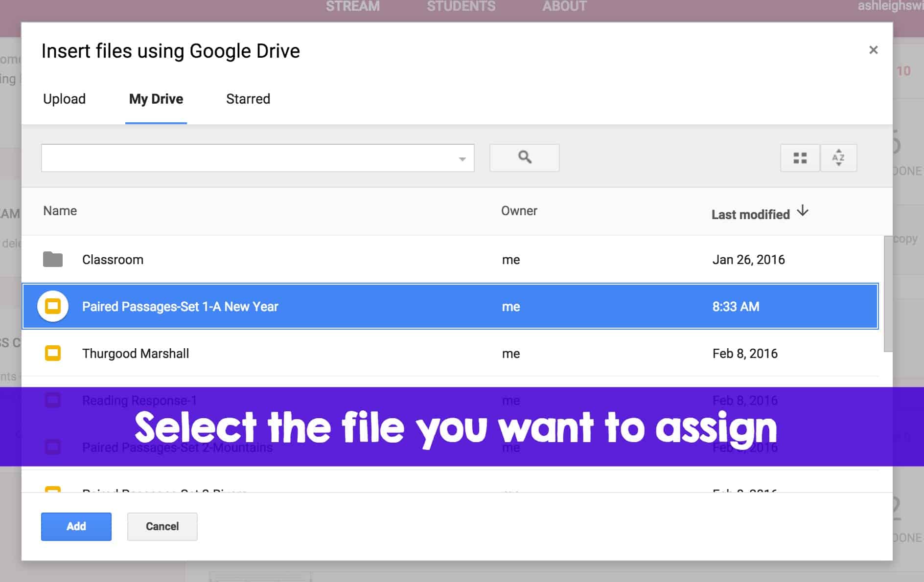Add the selected file
This screenshot has height=582, width=924.
tap(76, 526)
